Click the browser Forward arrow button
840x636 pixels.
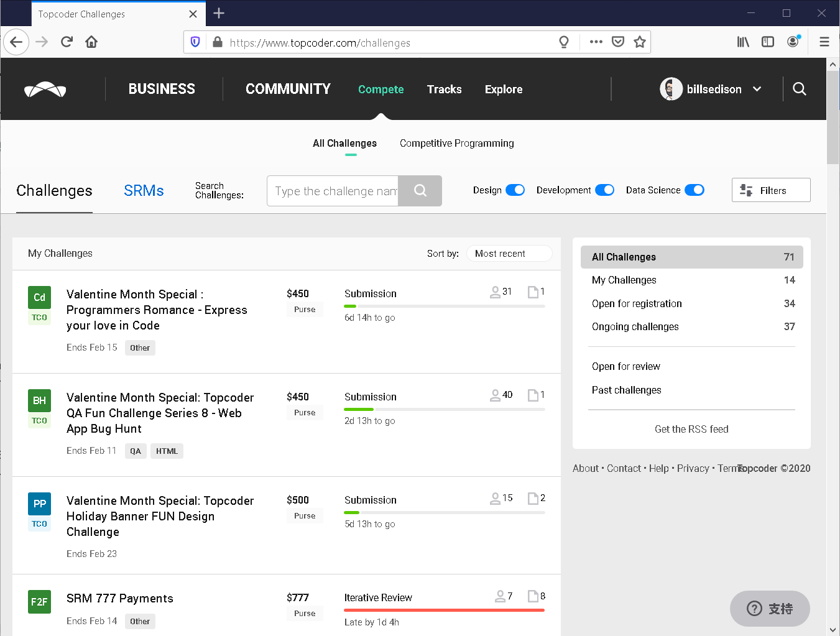(x=42, y=42)
